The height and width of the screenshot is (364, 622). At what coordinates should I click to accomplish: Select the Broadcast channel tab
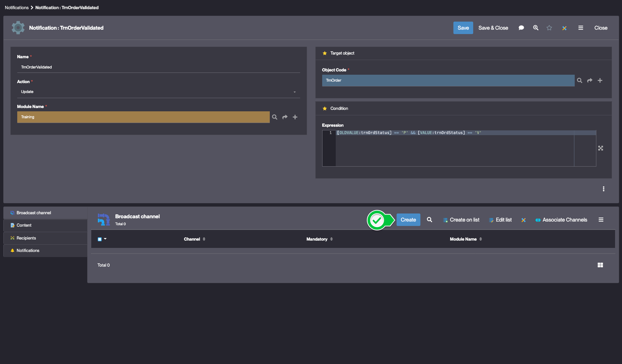[45, 213]
